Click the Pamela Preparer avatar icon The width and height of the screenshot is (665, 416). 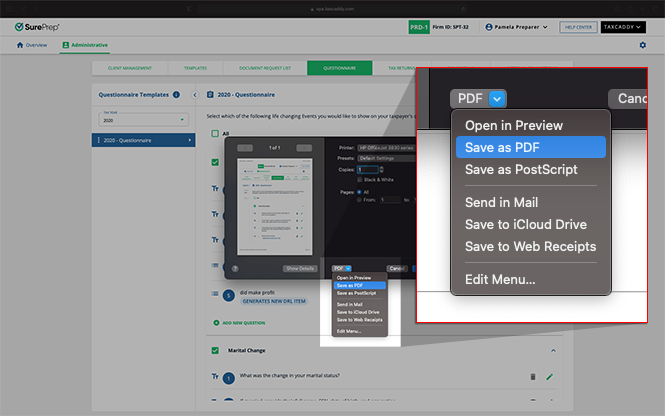pos(489,27)
